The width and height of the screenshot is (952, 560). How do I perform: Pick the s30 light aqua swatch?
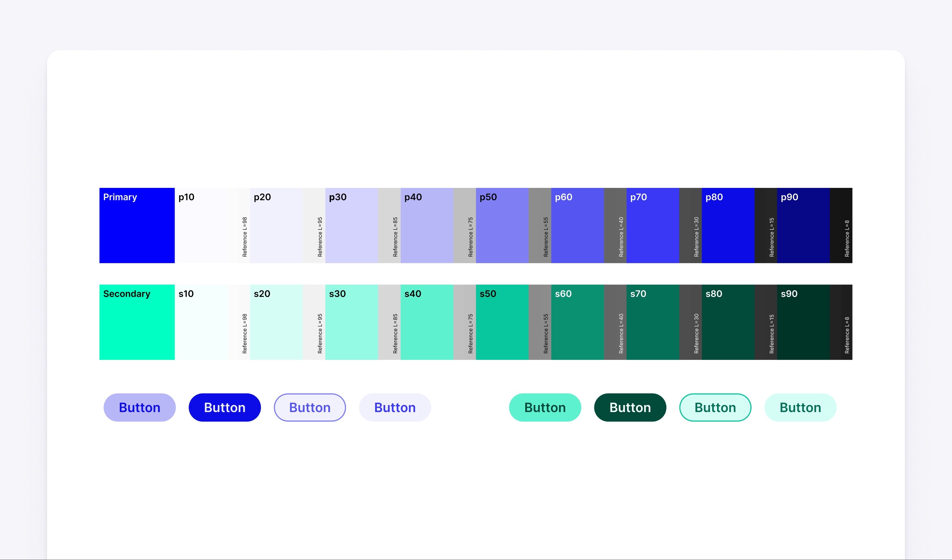(351, 327)
